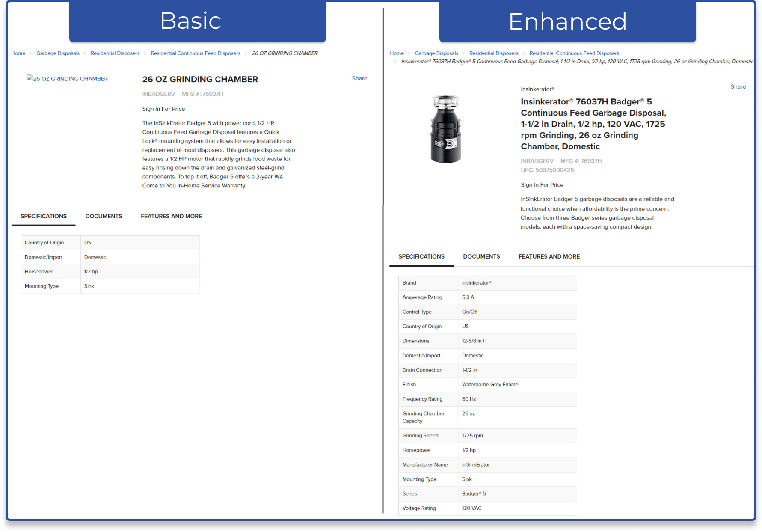The image size is (762, 532).
Task: Select SPECIFICATIONS tab in Enhanced panel
Action: (421, 256)
